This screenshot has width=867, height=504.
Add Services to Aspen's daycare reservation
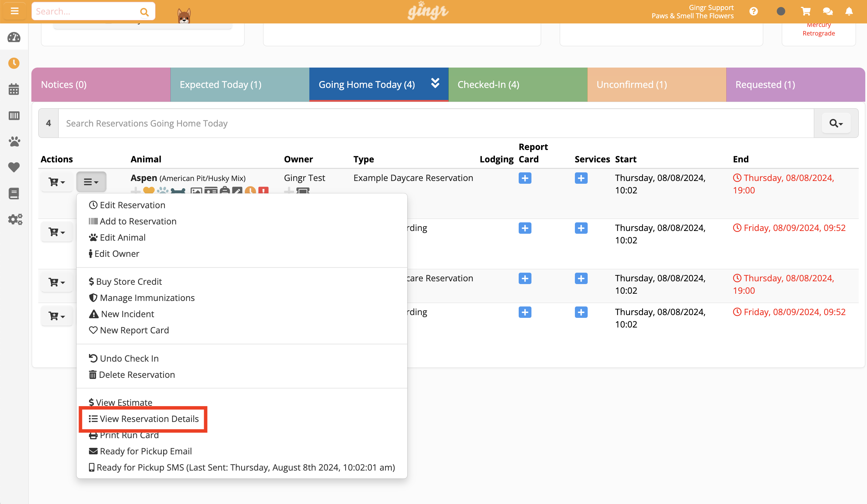pos(581,178)
